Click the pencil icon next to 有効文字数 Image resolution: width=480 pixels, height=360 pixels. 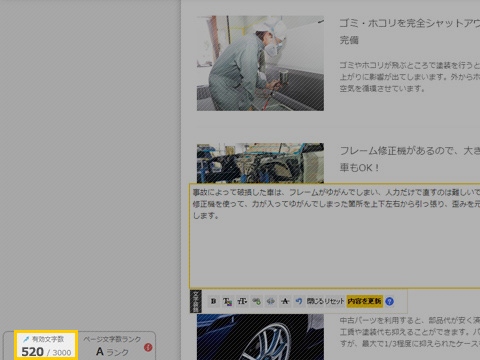[26, 339]
